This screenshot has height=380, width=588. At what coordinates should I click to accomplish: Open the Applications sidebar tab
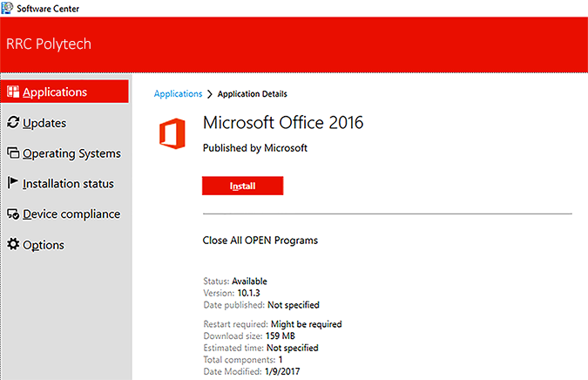(64, 92)
